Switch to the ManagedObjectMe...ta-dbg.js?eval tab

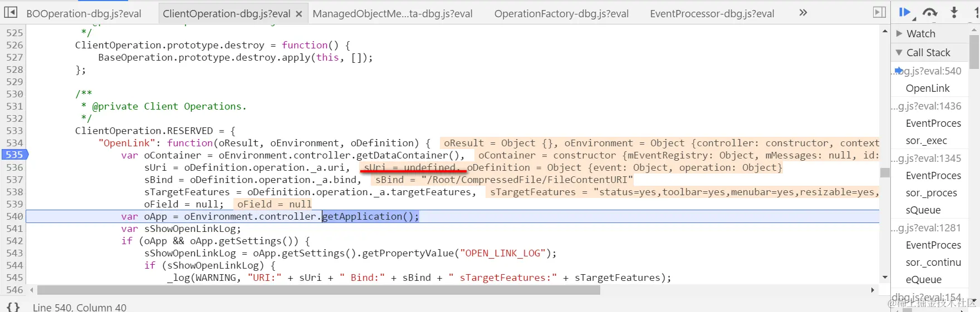tap(393, 13)
